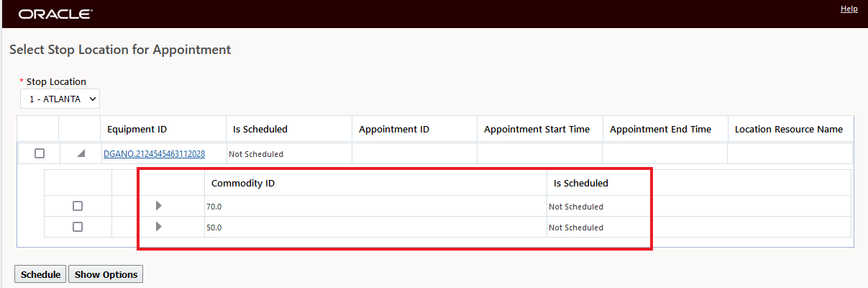Click the equipment row's Not Scheduled cell

pyautogui.click(x=256, y=154)
